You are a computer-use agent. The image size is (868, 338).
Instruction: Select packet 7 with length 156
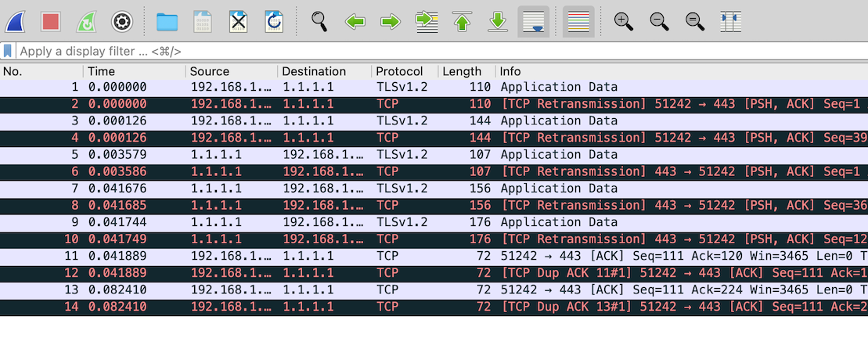(434, 189)
